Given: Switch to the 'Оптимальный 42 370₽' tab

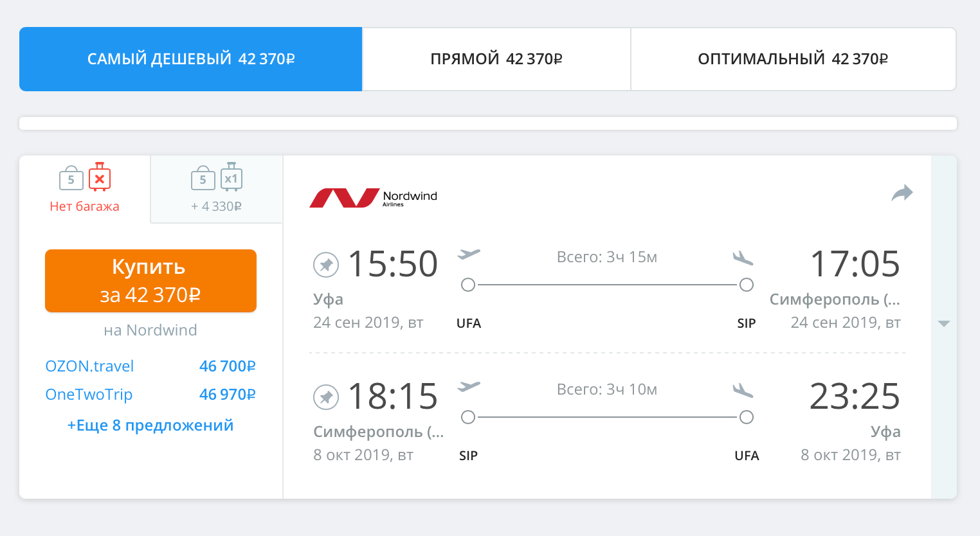Looking at the screenshot, I should [x=793, y=59].
